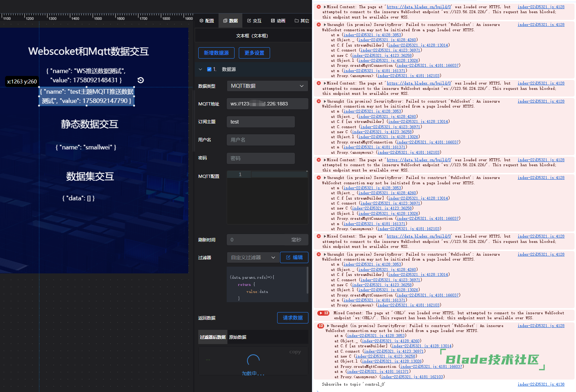Click the rotate handle icon beside the selected text box

(141, 80)
